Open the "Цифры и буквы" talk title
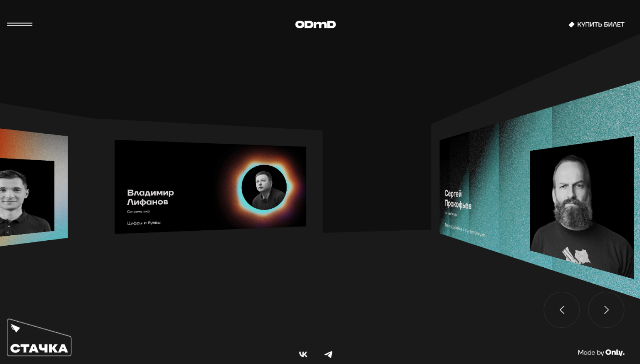 coord(144,223)
